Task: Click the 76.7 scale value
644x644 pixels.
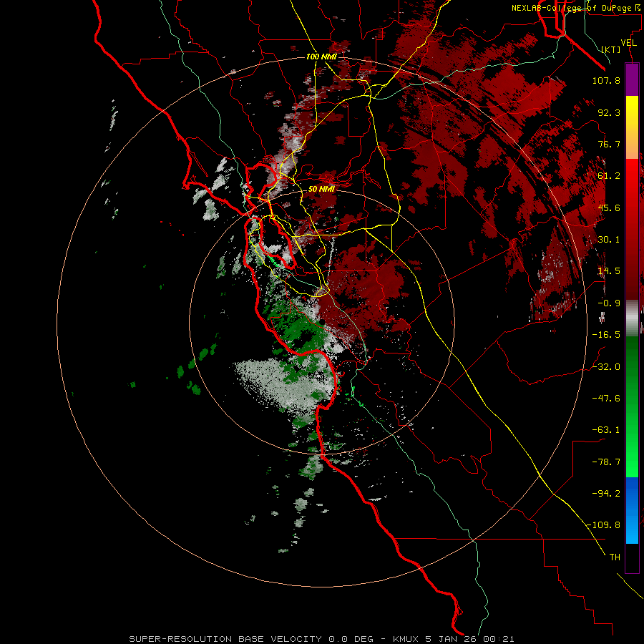Action: pos(609,144)
